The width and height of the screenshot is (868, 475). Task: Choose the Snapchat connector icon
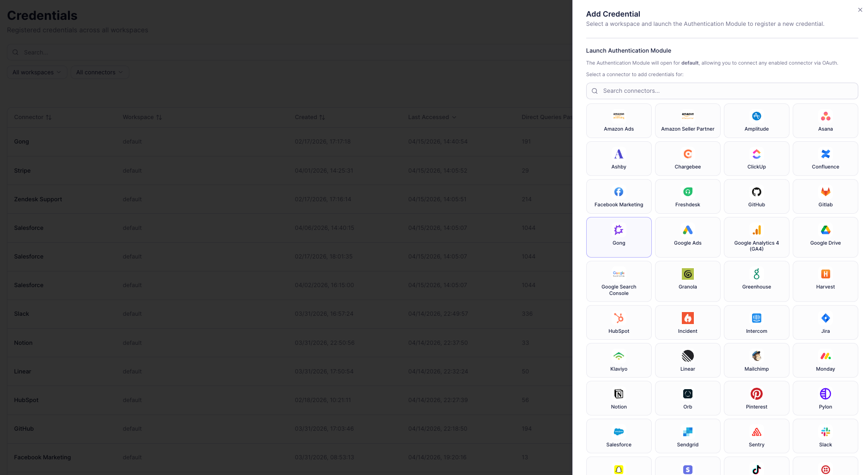[x=619, y=469]
